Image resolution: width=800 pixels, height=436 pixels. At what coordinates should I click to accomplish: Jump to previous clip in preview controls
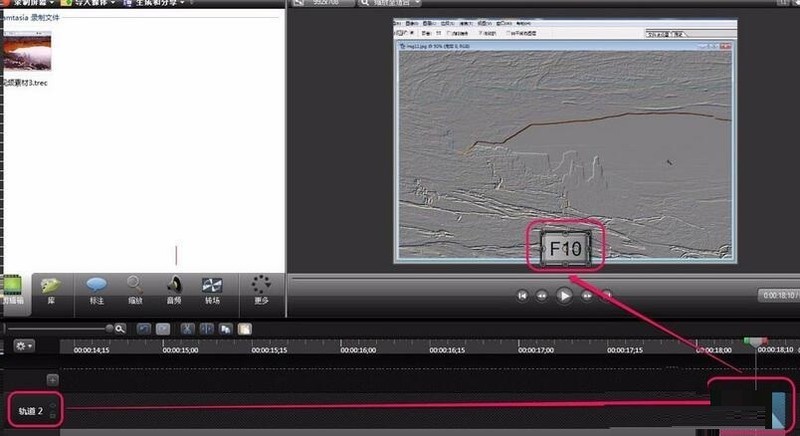point(522,296)
